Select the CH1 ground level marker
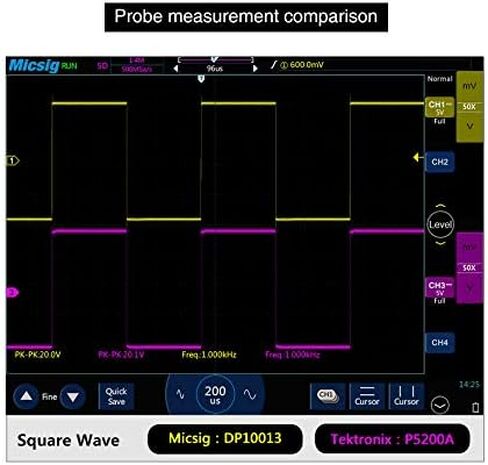The image size is (488, 465). pos(13,161)
